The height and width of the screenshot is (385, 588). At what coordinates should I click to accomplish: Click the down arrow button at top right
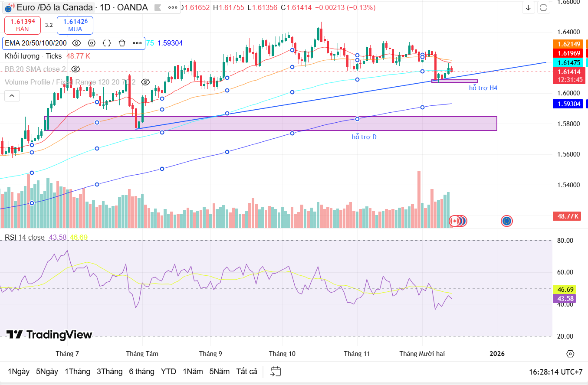point(528,7)
